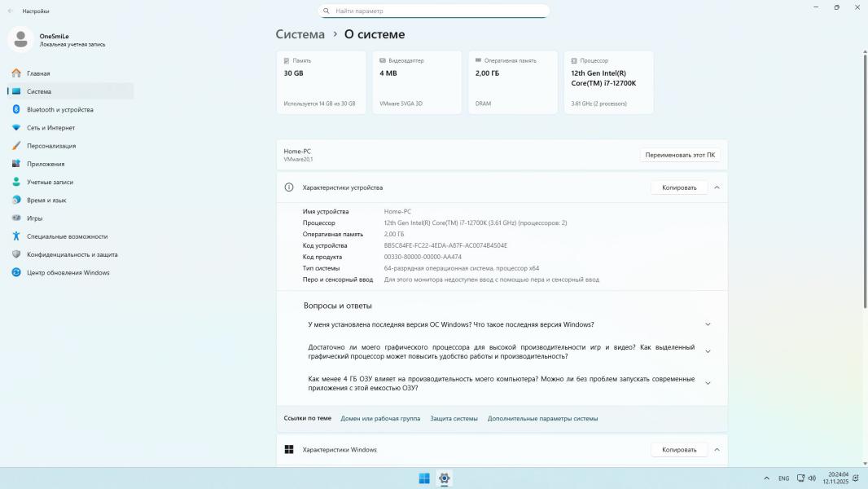Click the Защита системы link
The width and height of the screenshot is (868, 489).
[x=454, y=418]
